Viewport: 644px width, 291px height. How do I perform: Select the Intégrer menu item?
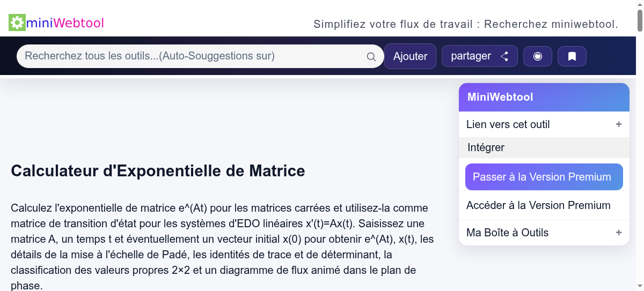click(x=486, y=147)
